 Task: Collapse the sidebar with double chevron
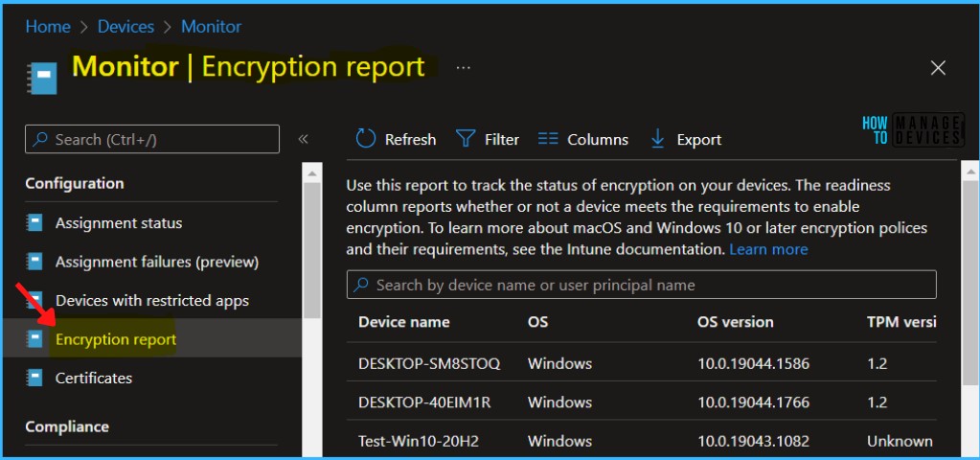[x=303, y=139]
